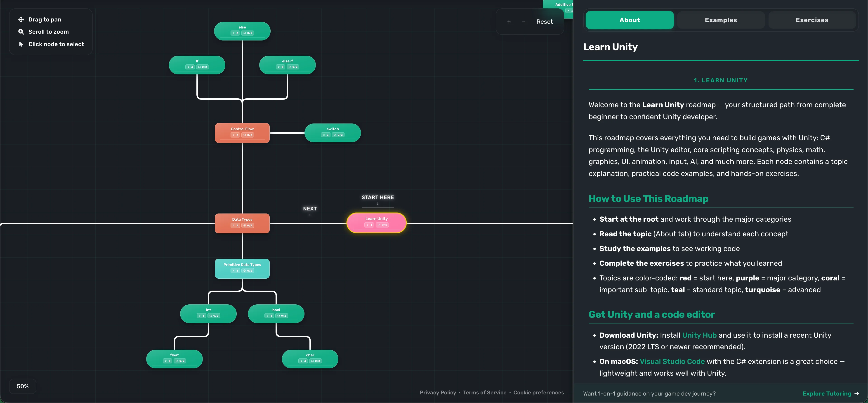Click the 'Read the topic' bullet
Image resolution: width=868 pixels, height=403 pixels.
pyautogui.click(x=693, y=234)
